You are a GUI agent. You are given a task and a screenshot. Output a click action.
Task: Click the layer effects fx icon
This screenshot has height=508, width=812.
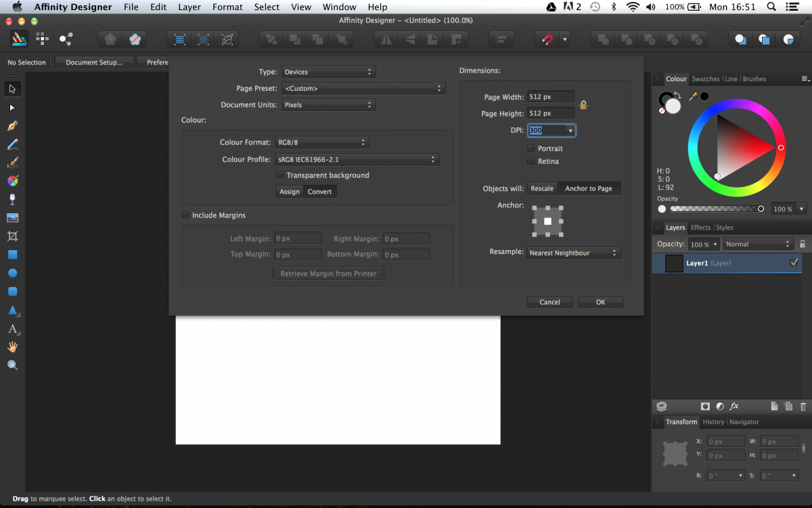[734, 406]
